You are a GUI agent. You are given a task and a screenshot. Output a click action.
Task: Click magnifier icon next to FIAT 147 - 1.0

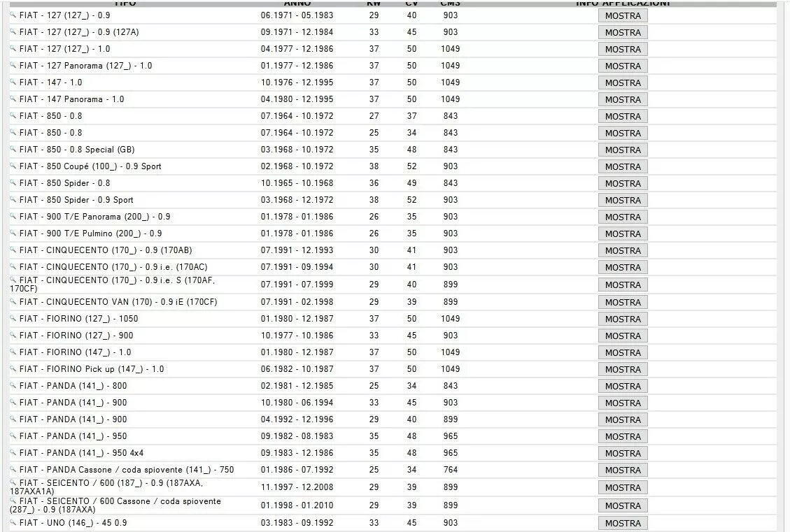(x=13, y=82)
